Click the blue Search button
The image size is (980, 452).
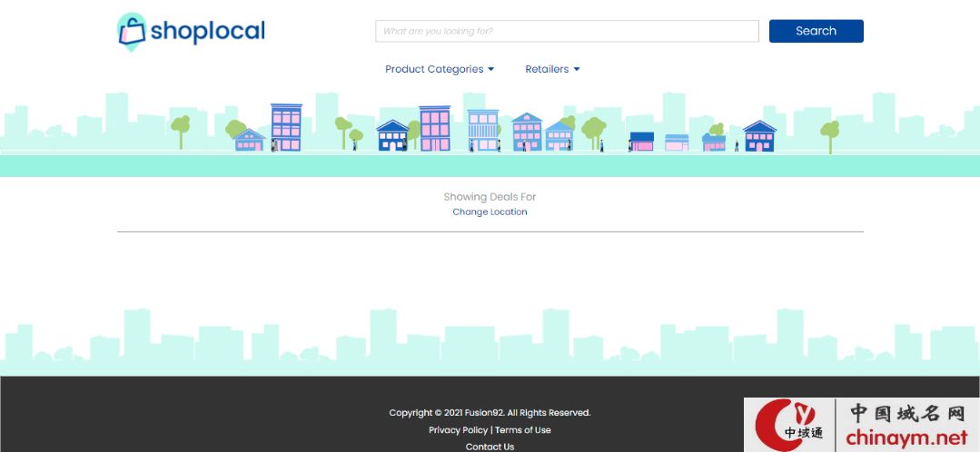point(816,31)
